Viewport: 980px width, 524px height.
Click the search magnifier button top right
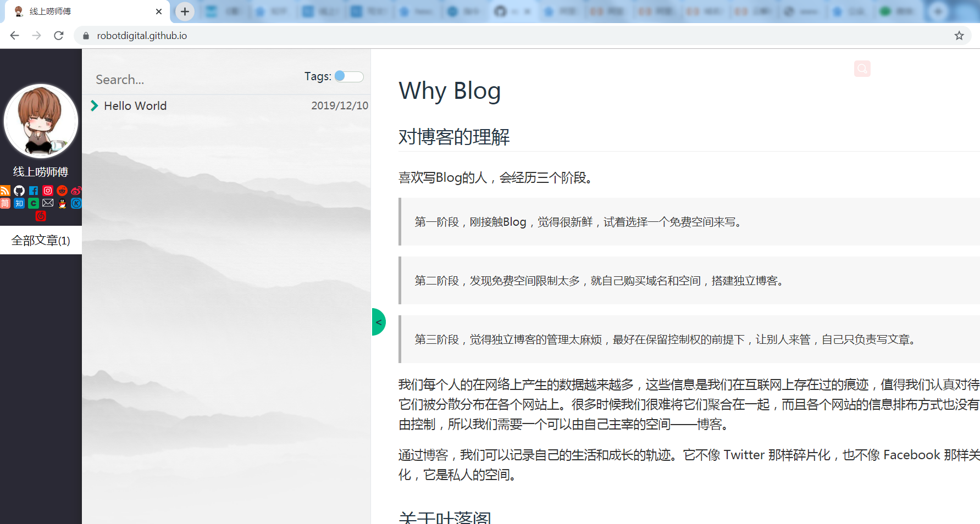click(x=862, y=68)
